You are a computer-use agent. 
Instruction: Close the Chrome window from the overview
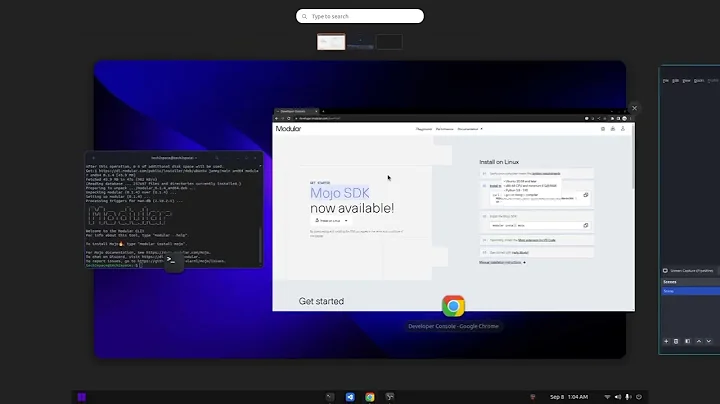(x=634, y=108)
